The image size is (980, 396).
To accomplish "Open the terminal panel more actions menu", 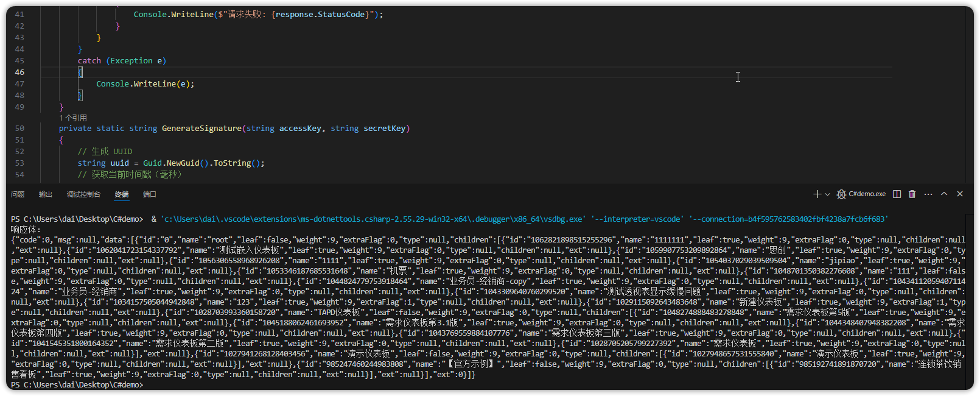I will pyautogui.click(x=928, y=194).
